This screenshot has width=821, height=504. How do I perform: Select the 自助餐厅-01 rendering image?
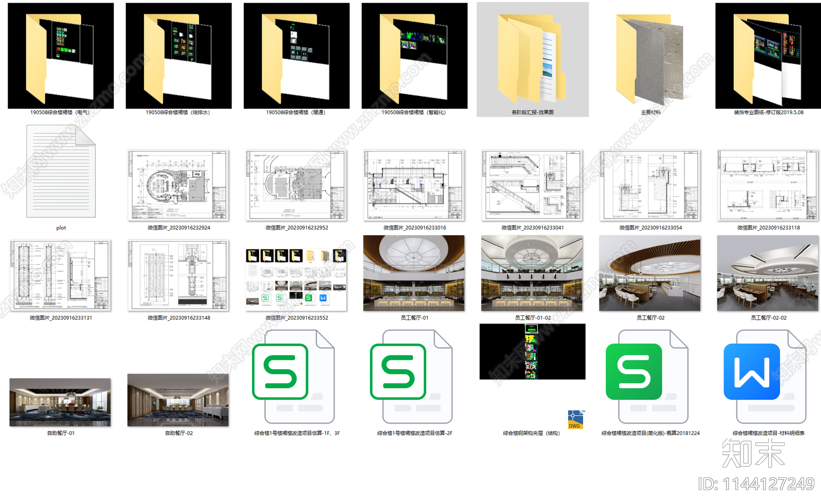60,402
